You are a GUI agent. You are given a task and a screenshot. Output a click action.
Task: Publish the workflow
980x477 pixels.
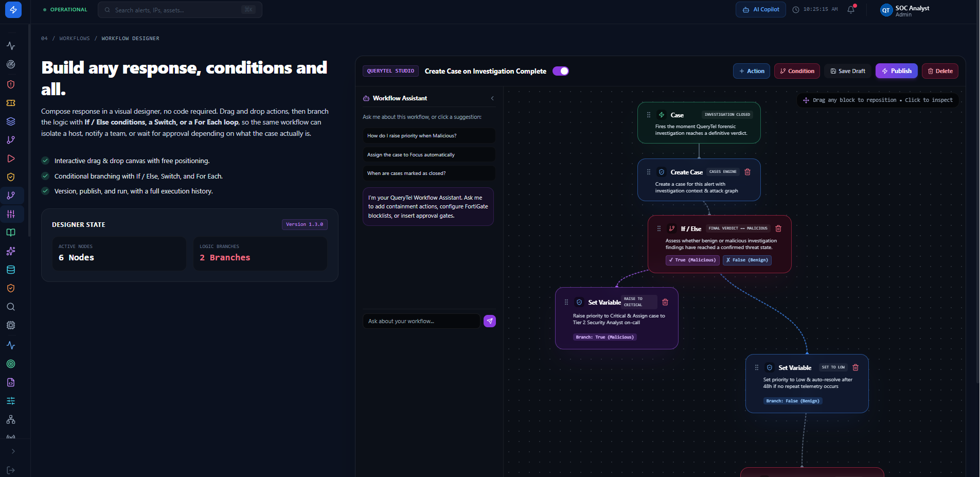[x=897, y=71]
